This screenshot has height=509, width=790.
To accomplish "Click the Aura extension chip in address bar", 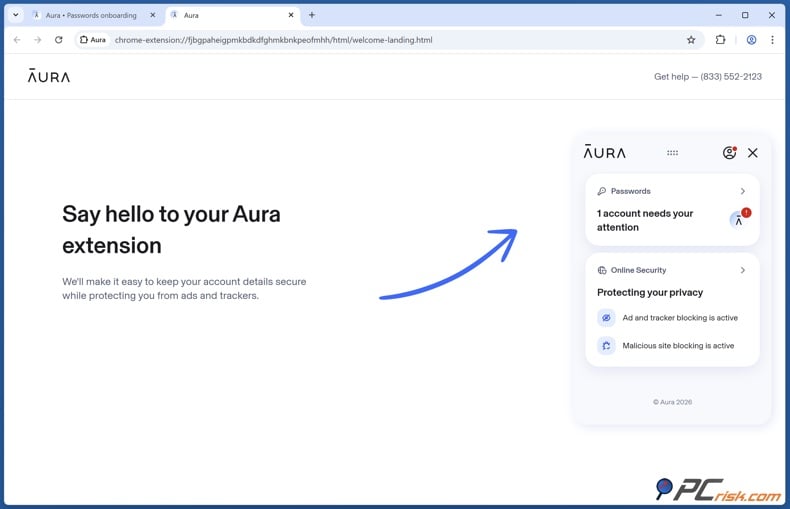I will coord(93,40).
